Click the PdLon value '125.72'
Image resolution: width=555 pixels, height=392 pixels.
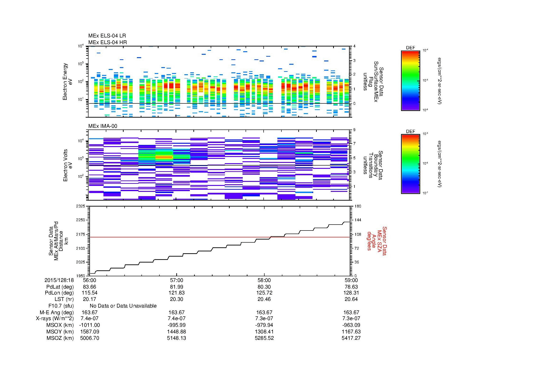pos(264,293)
